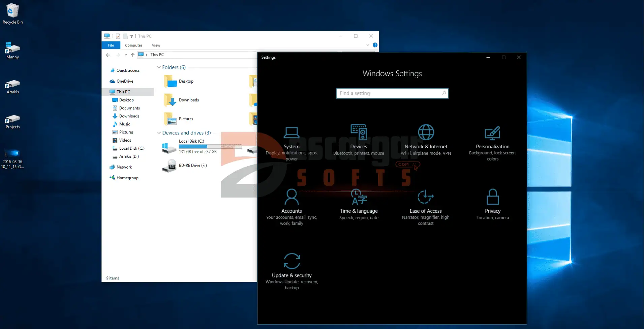The width and height of the screenshot is (644, 329).
Task: Open Update & security icon
Action: click(x=292, y=261)
